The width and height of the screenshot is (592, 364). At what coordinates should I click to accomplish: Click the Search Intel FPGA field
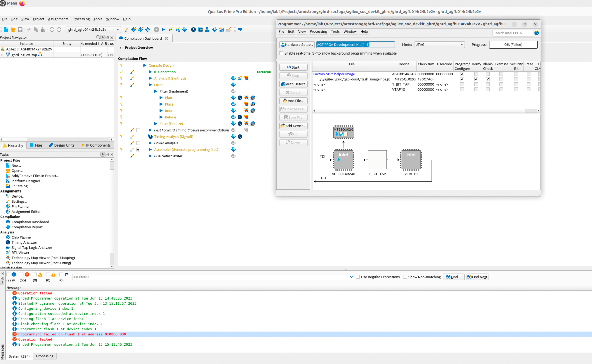pos(512,33)
